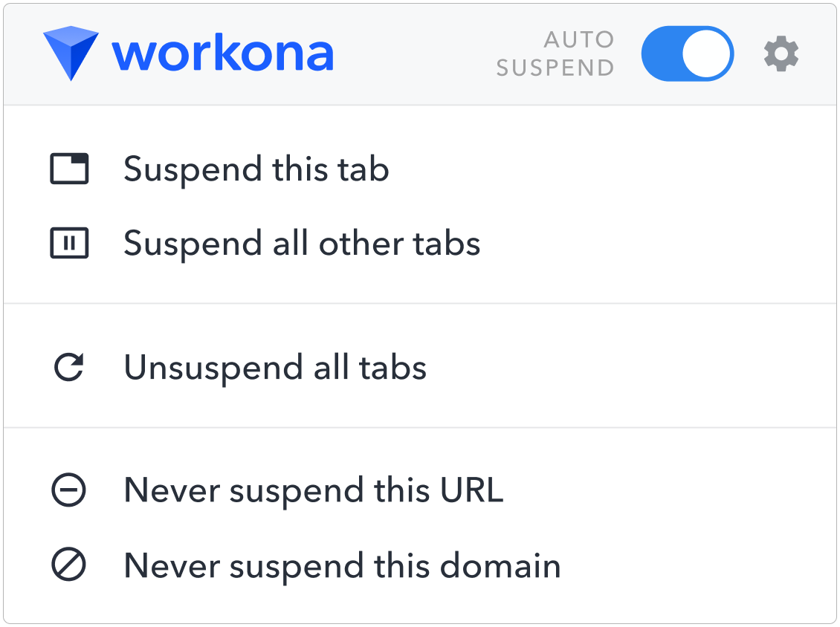Select the Unsuspend all tabs entry
Image resolution: width=840 pixels, height=627 pixels.
pyautogui.click(x=277, y=367)
